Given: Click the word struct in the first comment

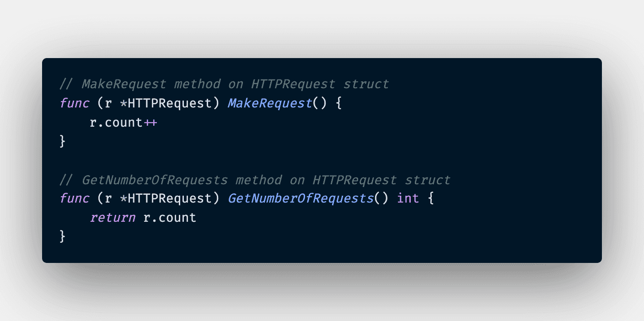Looking at the screenshot, I should [x=366, y=84].
